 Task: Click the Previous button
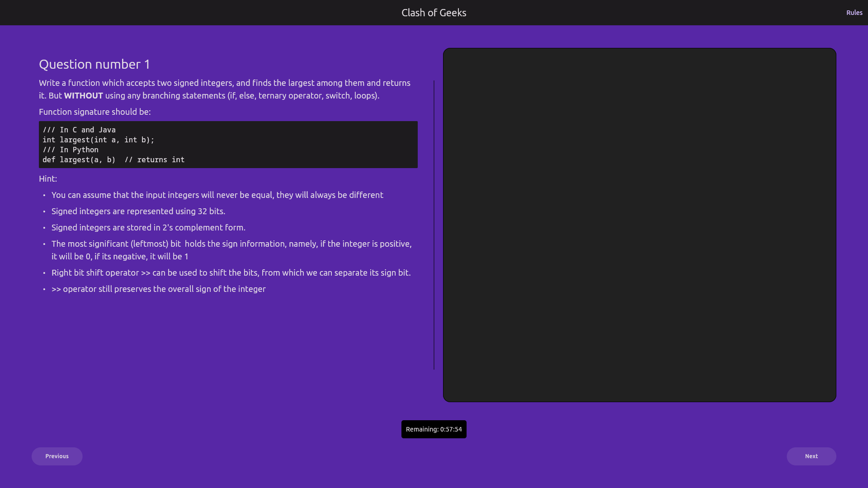tap(57, 456)
